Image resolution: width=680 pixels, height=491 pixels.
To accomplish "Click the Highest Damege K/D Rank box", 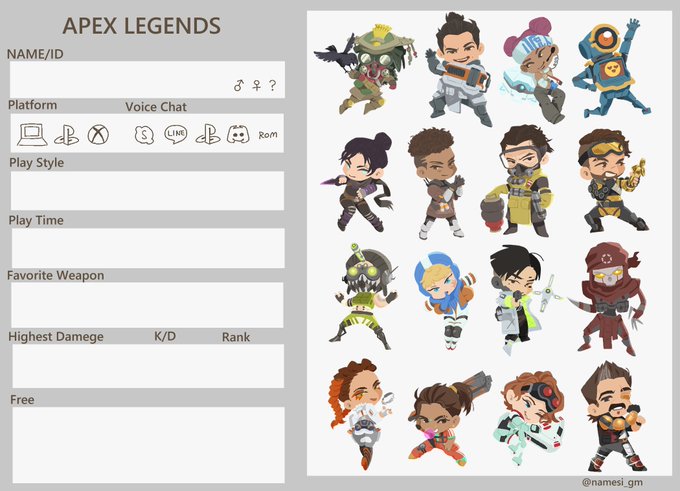I will (x=148, y=366).
